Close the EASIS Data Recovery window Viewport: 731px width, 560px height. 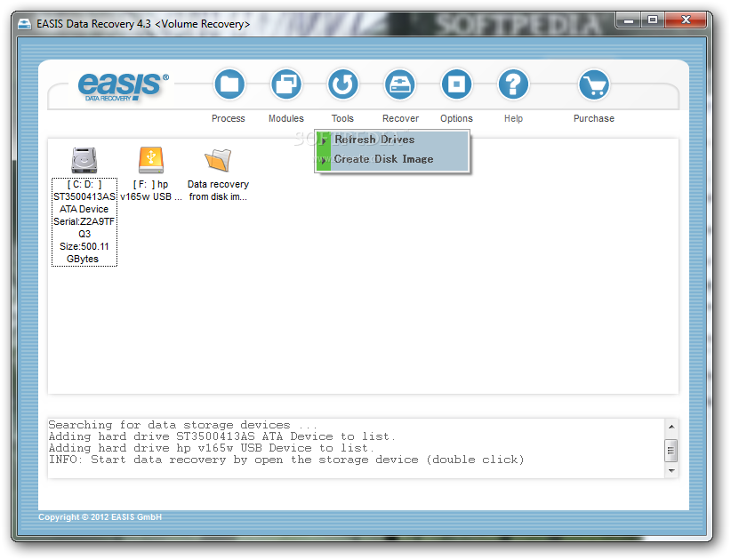pyautogui.click(x=686, y=20)
